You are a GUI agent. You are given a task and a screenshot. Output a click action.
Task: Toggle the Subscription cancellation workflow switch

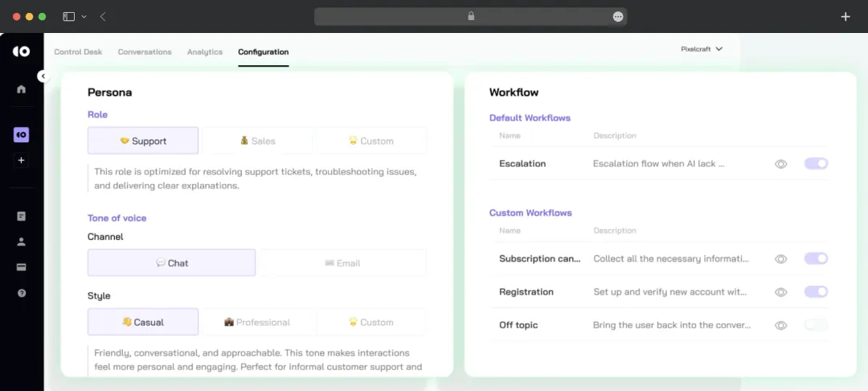816,258
